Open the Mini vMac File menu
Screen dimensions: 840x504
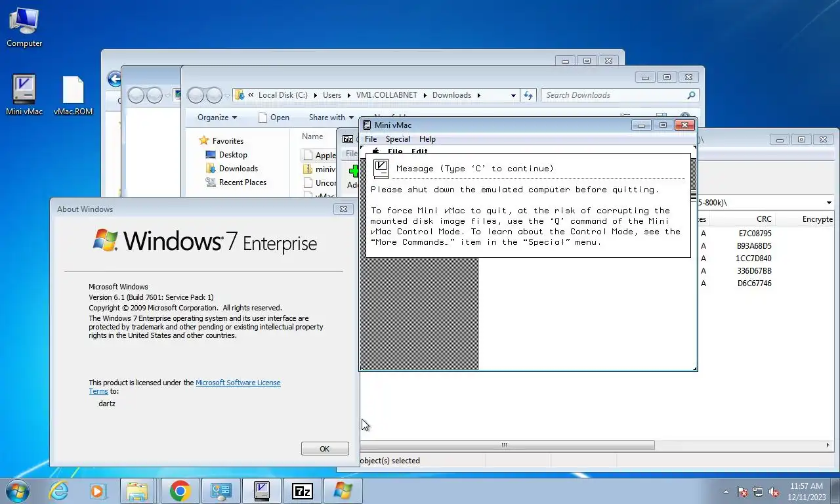coord(371,139)
